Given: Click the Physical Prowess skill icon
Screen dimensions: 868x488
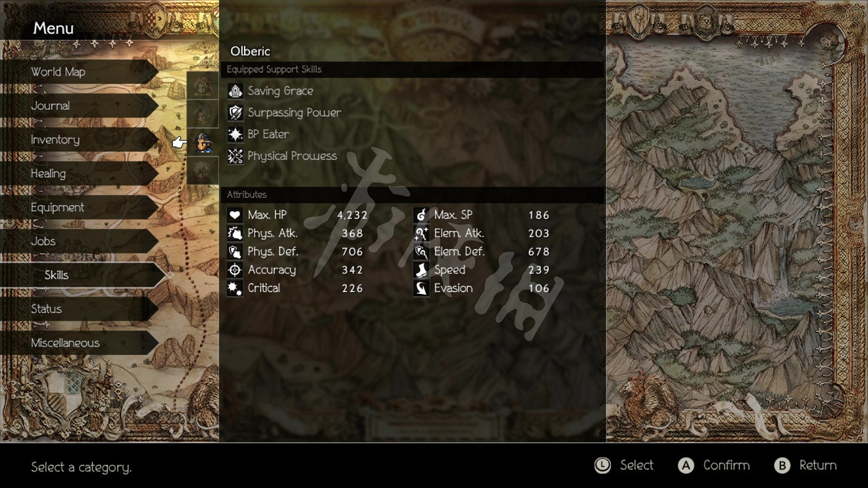Looking at the screenshot, I should 235,156.
